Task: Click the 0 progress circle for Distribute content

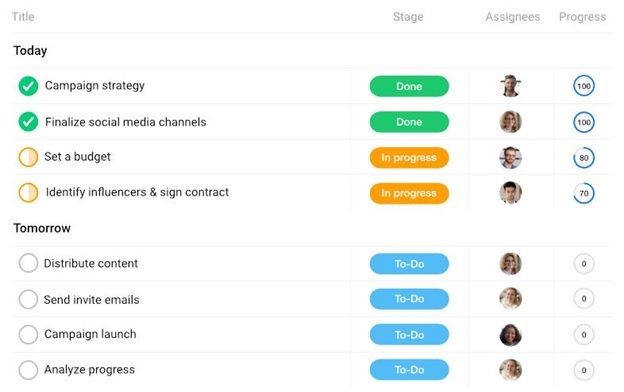Action: [584, 263]
